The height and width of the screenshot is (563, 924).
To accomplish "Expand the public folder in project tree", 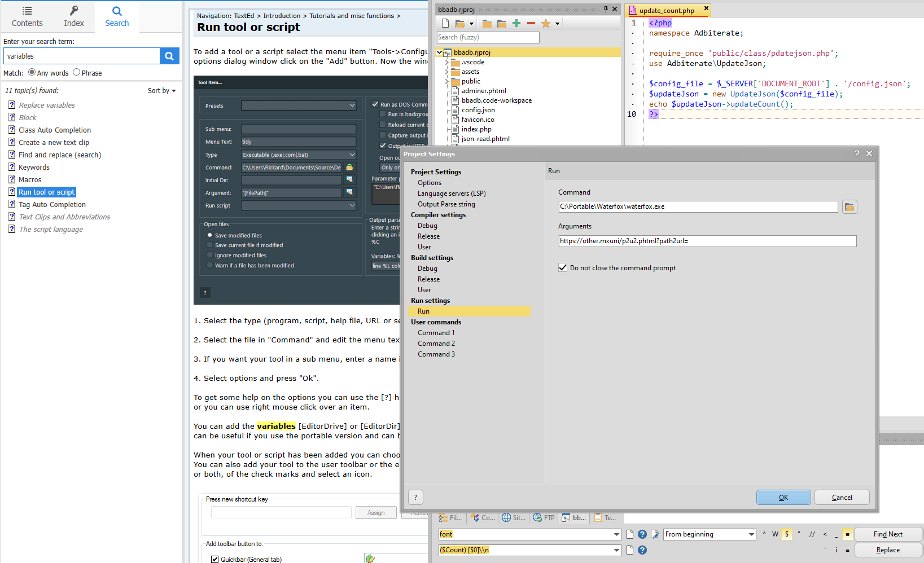I will [x=446, y=81].
